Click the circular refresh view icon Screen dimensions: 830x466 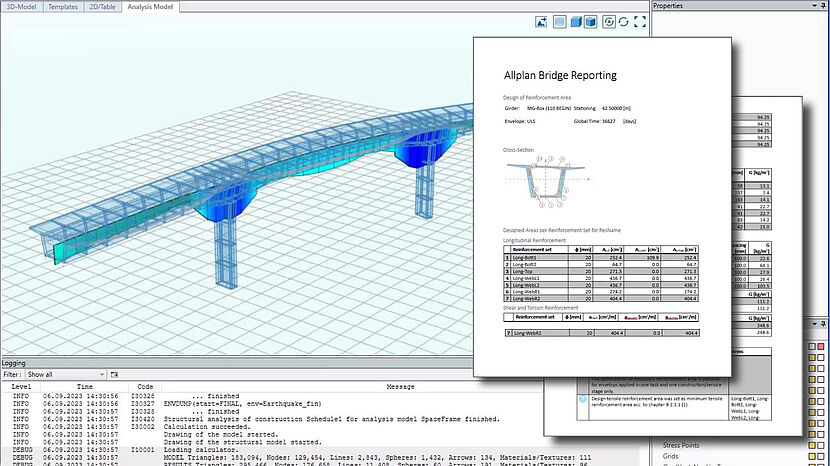click(x=624, y=22)
